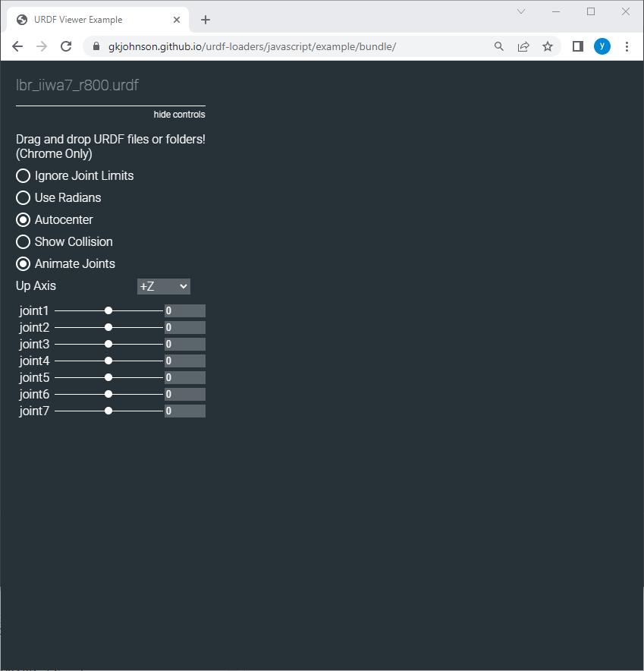The height and width of the screenshot is (671, 644).
Task: Click the site security padlock icon
Action: point(96,46)
